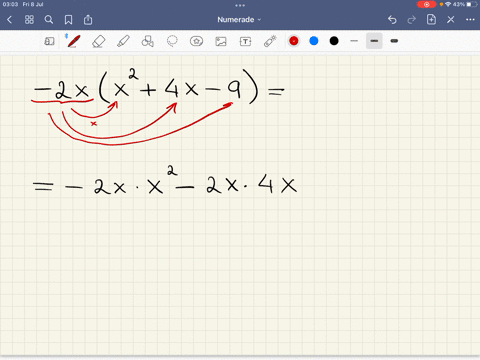Image resolution: width=480 pixels, height=360 pixels.
Task: Expand the Numerade notebook title dropdown
Action: point(239,20)
